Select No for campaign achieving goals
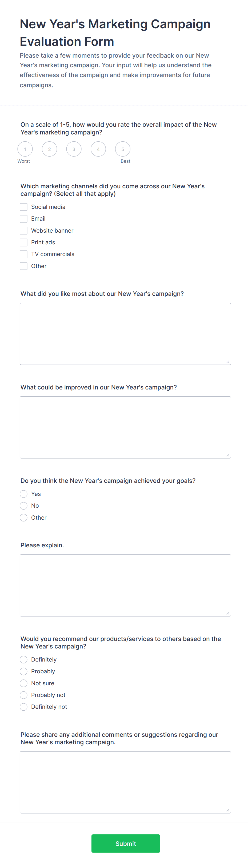The width and height of the screenshot is (248, 868). tap(23, 505)
